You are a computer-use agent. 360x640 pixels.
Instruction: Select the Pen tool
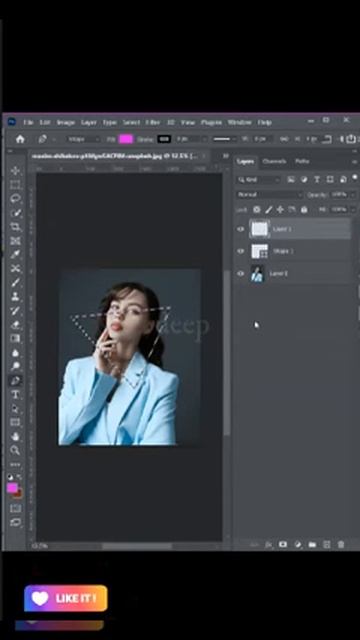pyautogui.click(x=16, y=380)
